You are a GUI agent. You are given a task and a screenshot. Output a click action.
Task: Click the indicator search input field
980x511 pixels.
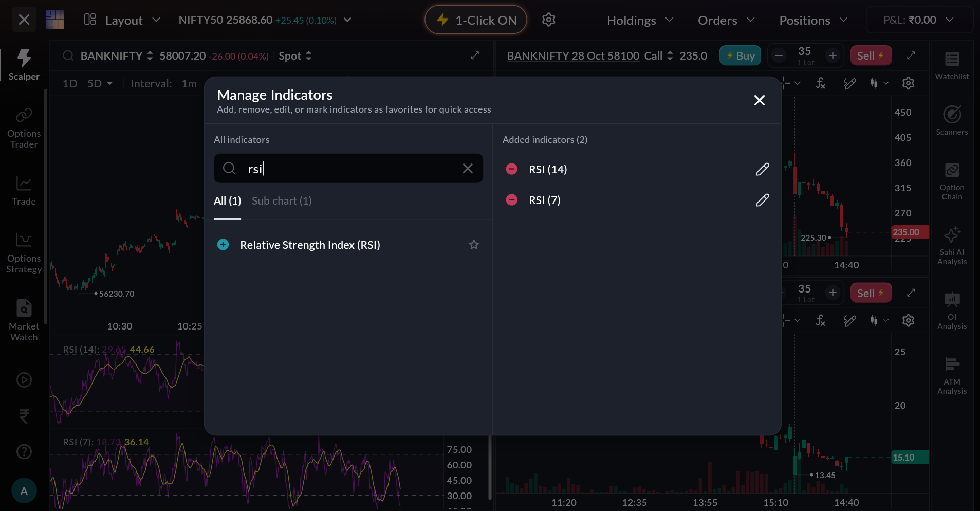tap(349, 169)
